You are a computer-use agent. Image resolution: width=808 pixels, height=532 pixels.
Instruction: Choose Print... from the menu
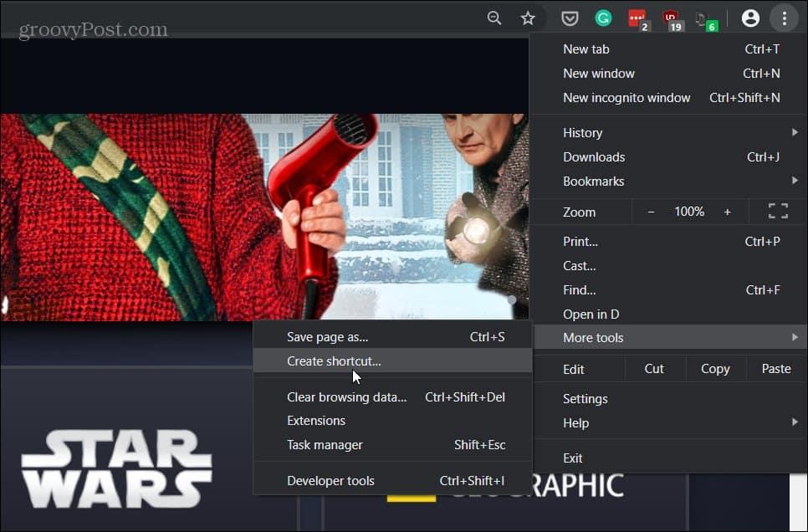coord(668,241)
